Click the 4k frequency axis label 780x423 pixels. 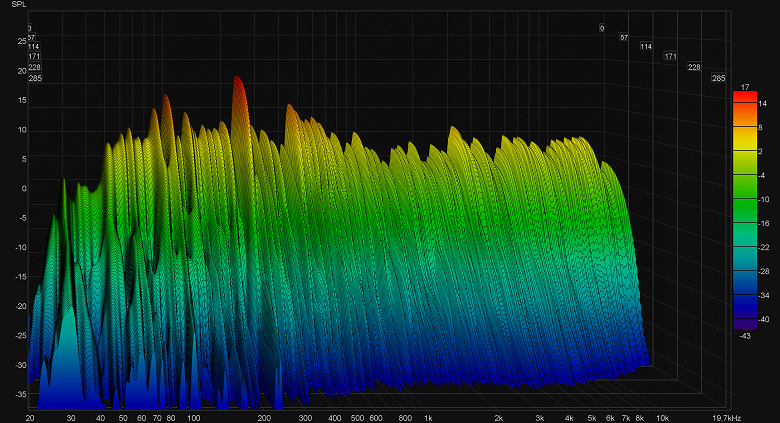coord(569,418)
